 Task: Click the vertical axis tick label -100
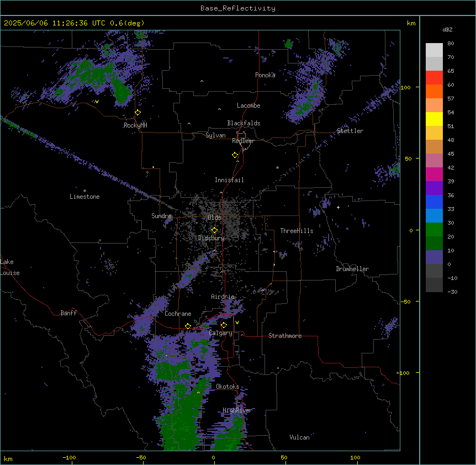point(404,373)
